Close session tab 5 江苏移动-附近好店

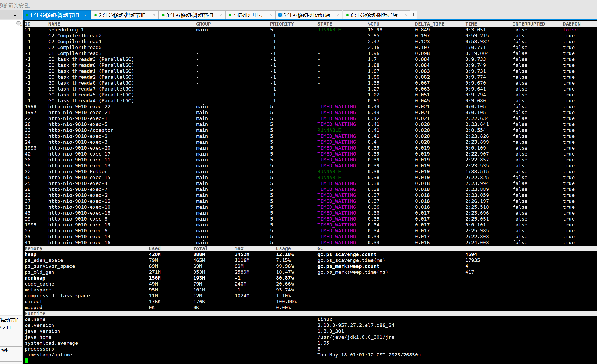338,15
